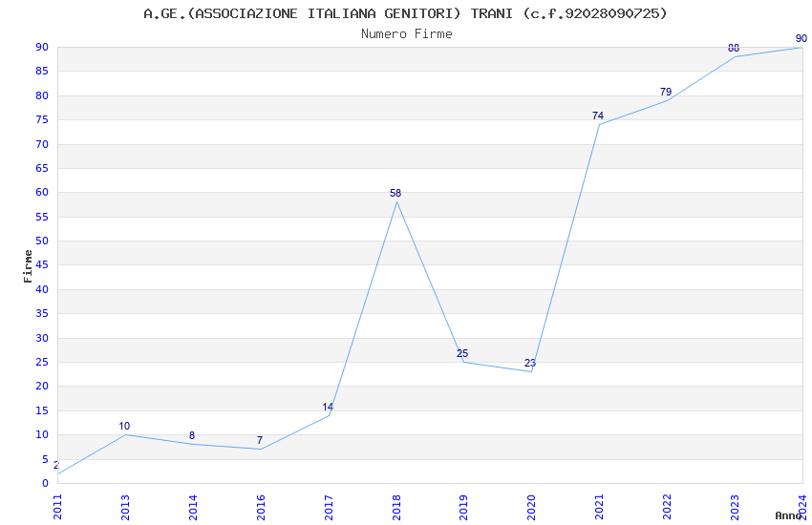Click y-axis tick value 40

[x=42, y=289]
